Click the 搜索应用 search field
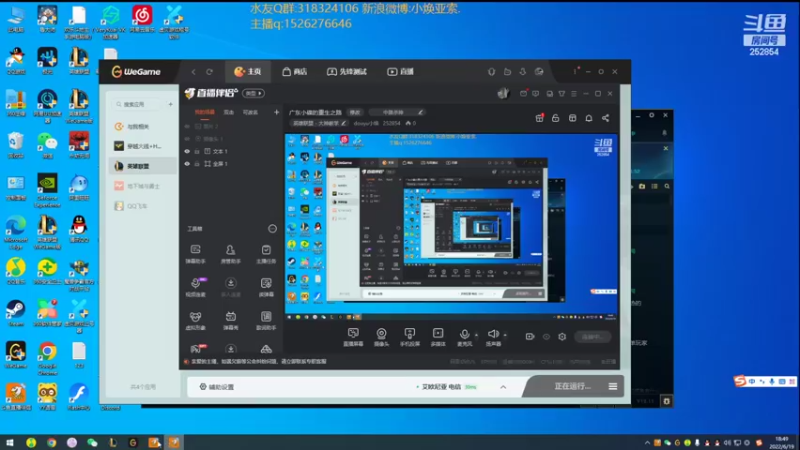Screen dimensions: 800x450 click(137, 104)
